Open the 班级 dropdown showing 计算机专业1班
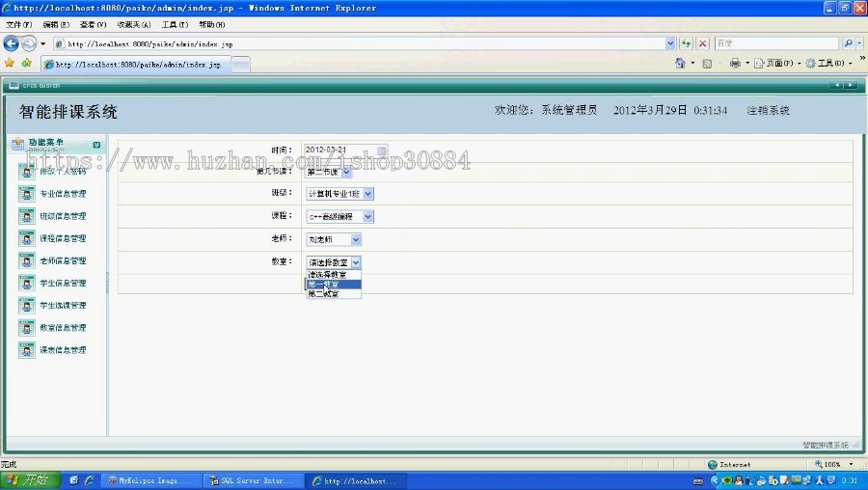This screenshot has width=868, height=490. click(339, 194)
